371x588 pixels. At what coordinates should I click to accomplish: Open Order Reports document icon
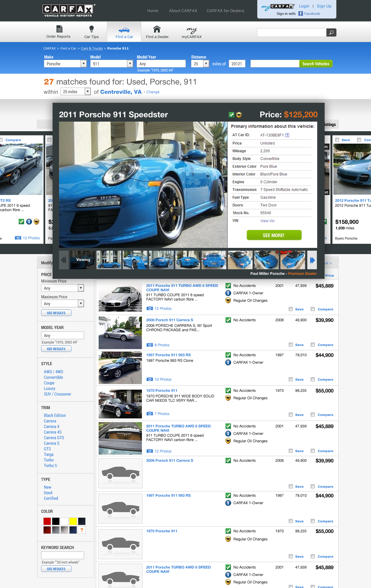pyautogui.click(x=59, y=29)
